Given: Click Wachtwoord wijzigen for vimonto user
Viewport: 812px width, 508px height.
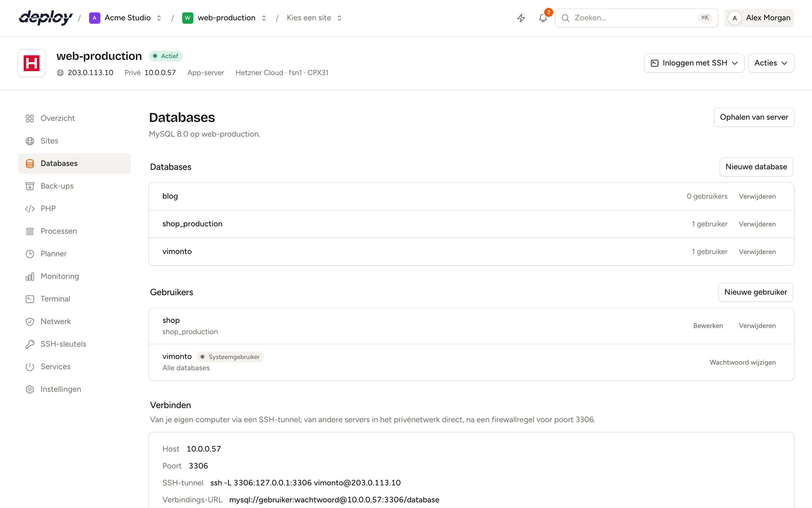Looking at the screenshot, I should (742, 363).
